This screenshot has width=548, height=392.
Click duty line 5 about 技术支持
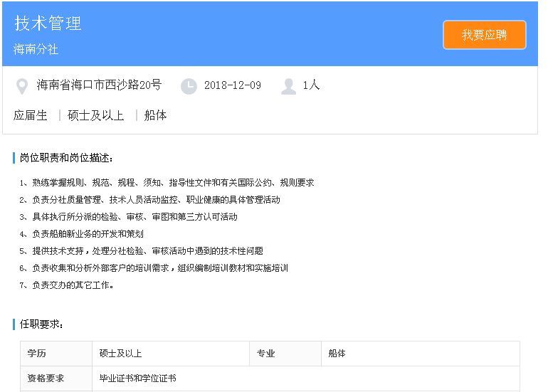(141, 251)
